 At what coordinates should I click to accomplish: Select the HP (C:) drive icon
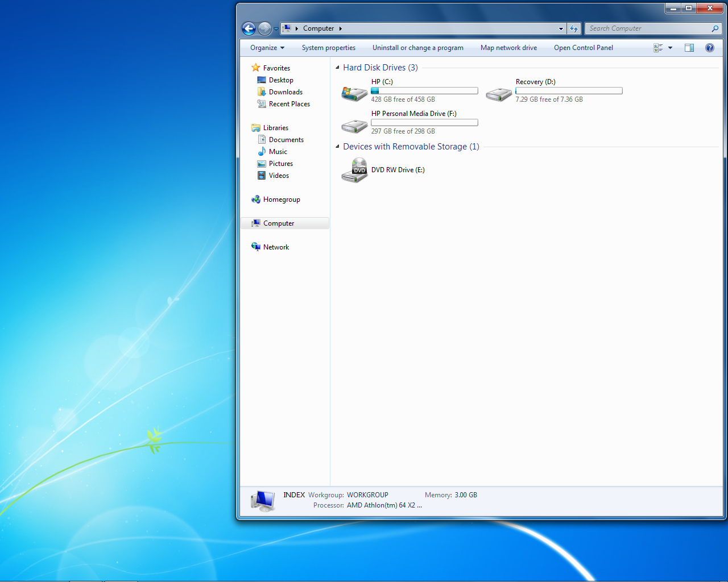click(354, 93)
